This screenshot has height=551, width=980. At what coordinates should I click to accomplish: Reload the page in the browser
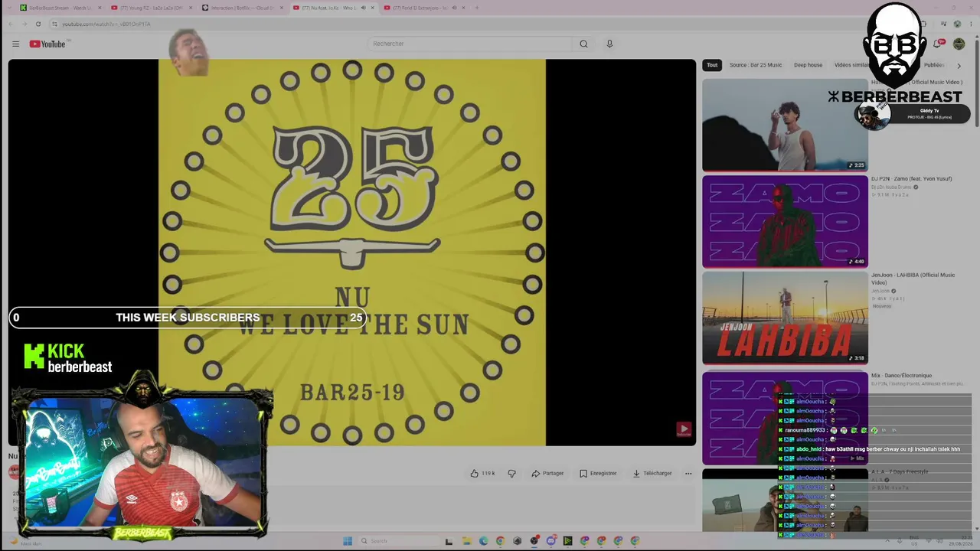click(x=38, y=24)
